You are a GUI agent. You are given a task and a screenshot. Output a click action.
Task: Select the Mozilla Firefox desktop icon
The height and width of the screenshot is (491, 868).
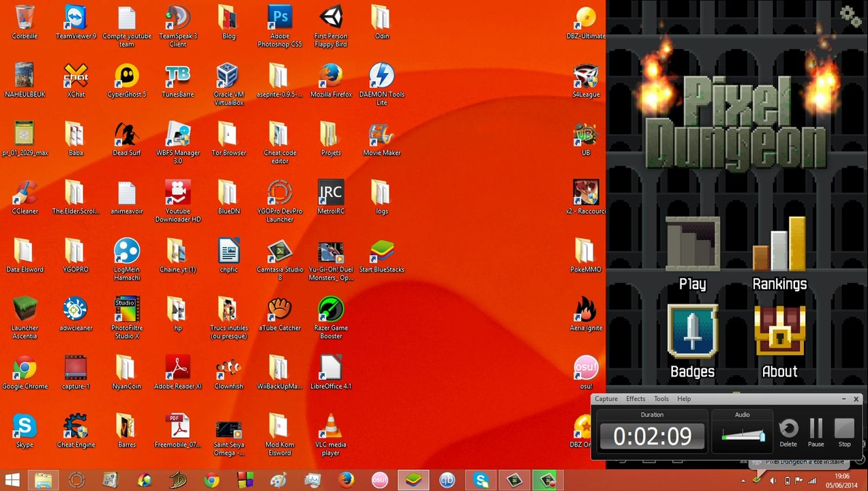point(331,76)
